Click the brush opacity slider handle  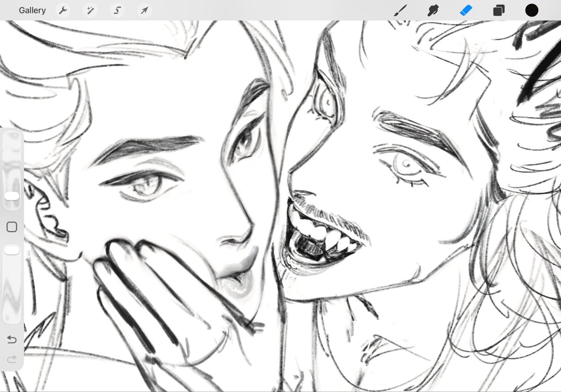tap(12, 250)
